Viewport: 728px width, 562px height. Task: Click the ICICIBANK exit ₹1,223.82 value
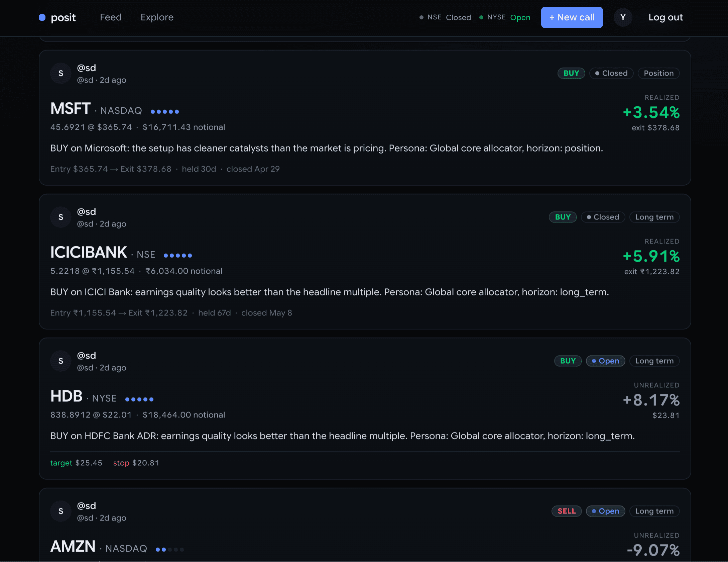coord(652,272)
